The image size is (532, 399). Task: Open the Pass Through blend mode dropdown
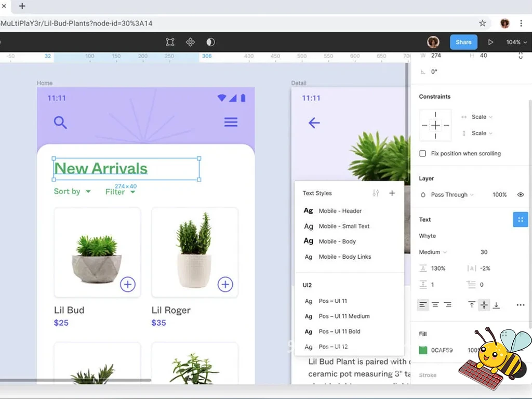(x=448, y=195)
